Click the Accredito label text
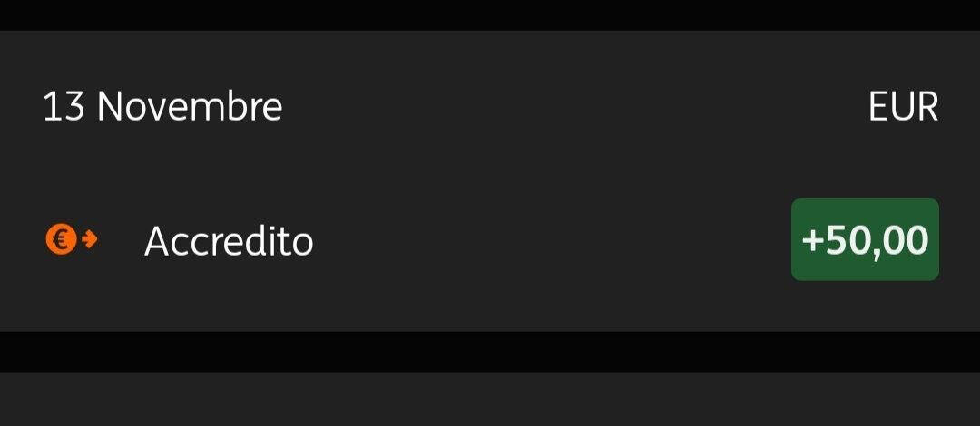This screenshot has height=426, width=980. [229, 241]
